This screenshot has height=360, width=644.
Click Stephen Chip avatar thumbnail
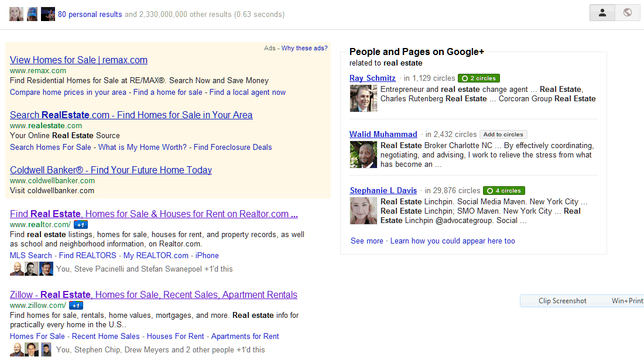click(x=32, y=349)
